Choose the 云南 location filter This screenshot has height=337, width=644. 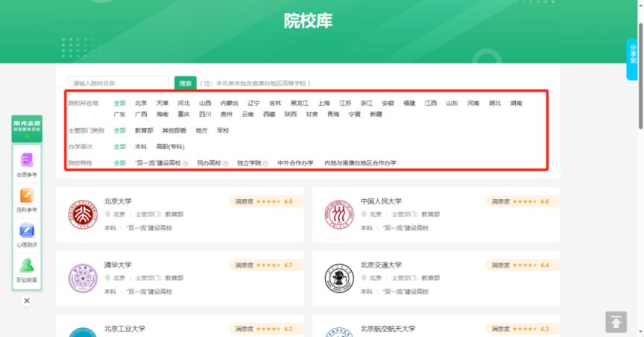[247, 114]
